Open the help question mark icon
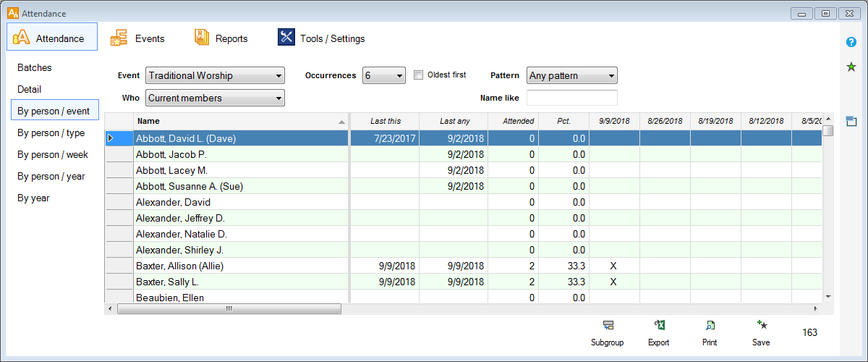 [851, 42]
